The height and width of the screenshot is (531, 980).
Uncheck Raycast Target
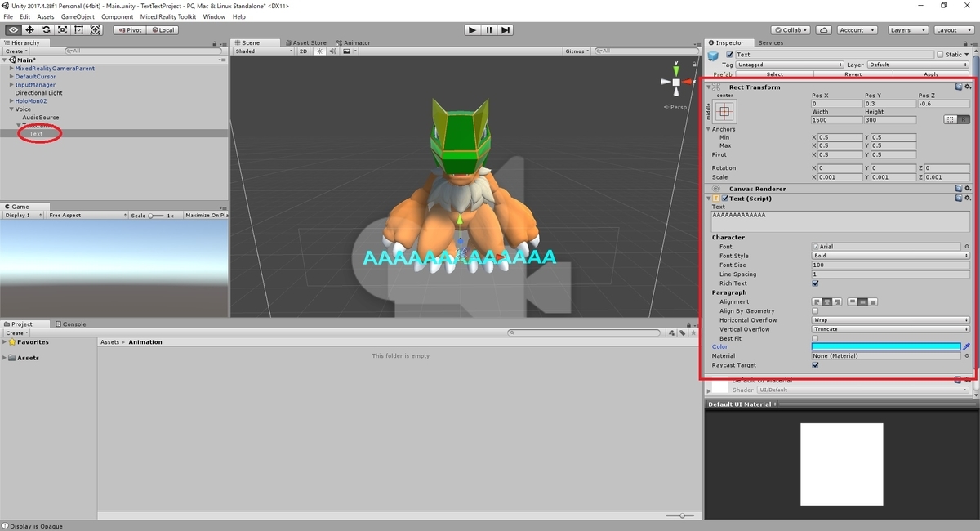(815, 365)
